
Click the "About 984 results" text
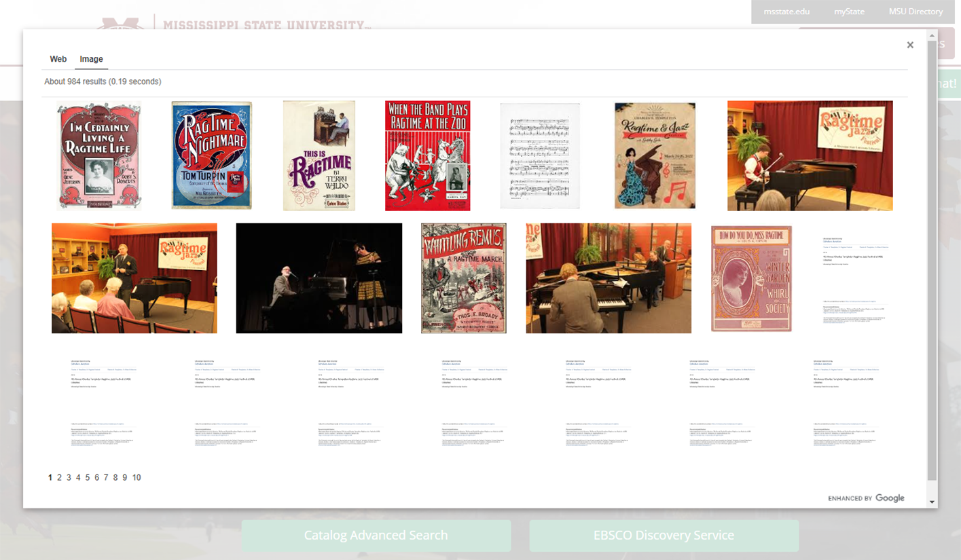(103, 81)
